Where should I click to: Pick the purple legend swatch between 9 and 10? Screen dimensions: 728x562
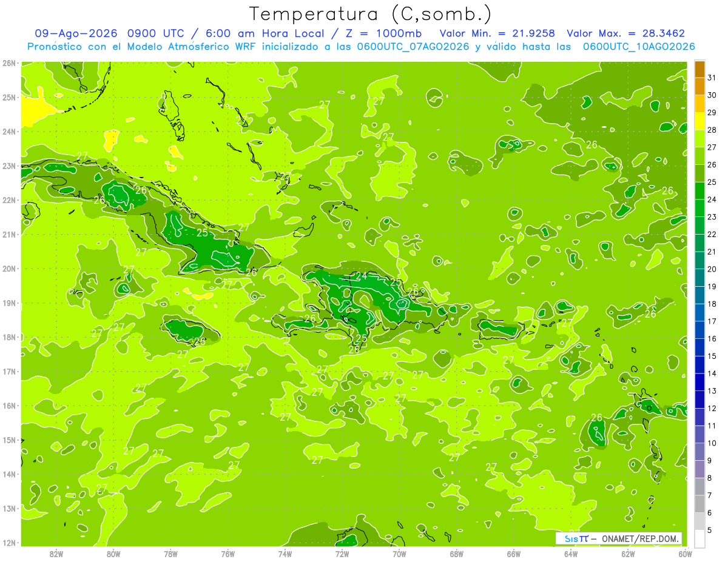pos(699,452)
